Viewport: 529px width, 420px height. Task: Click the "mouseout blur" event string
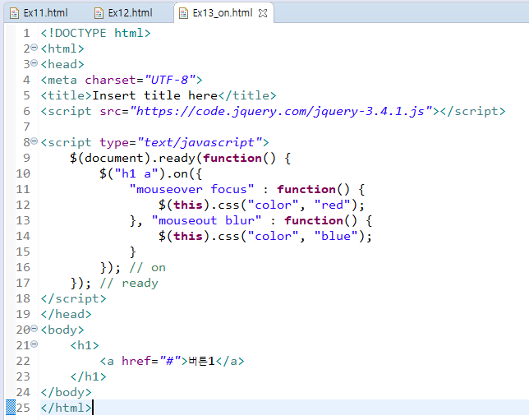(x=206, y=220)
